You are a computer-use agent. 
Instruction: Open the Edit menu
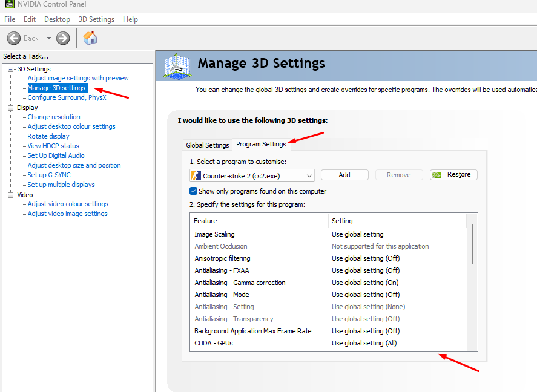click(30, 19)
